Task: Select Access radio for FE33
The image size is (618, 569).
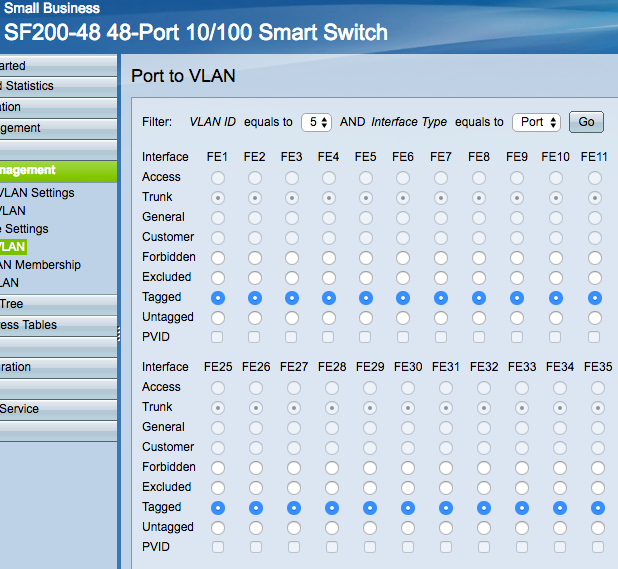Action: pyautogui.click(x=522, y=388)
